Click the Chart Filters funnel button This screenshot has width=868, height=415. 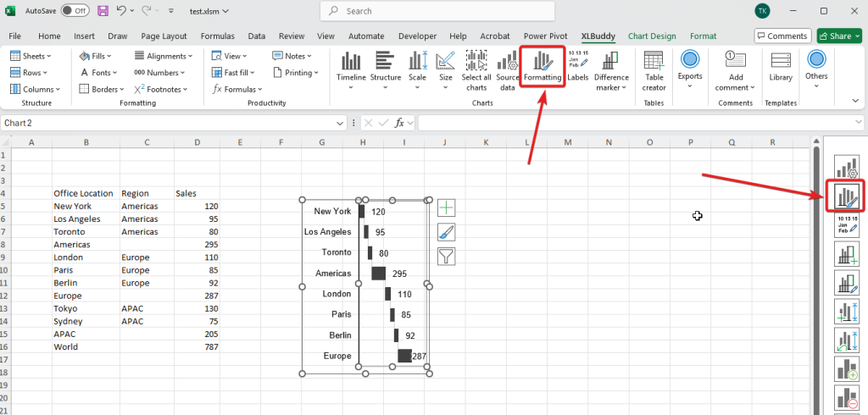[x=446, y=256]
